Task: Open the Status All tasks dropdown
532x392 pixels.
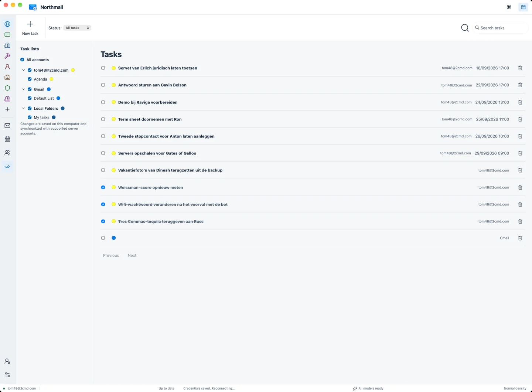Action: pyautogui.click(x=77, y=28)
